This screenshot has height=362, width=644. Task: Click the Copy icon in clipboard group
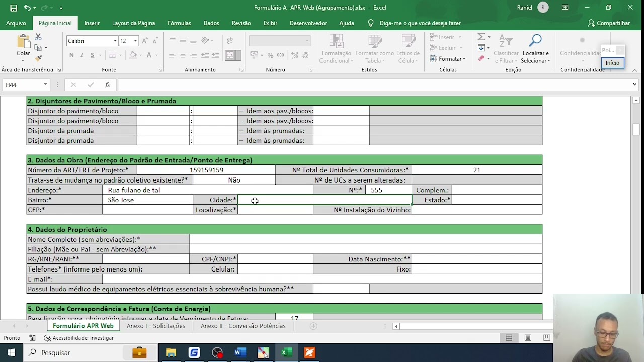38,48
